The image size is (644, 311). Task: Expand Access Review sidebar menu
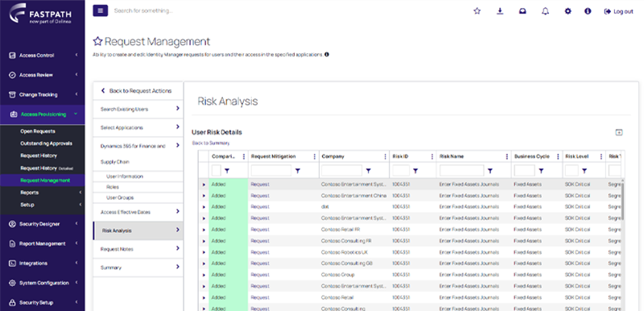pos(43,75)
